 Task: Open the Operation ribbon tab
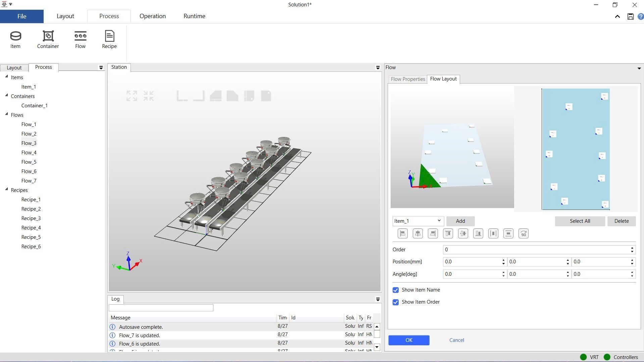click(x=152, y=16)
